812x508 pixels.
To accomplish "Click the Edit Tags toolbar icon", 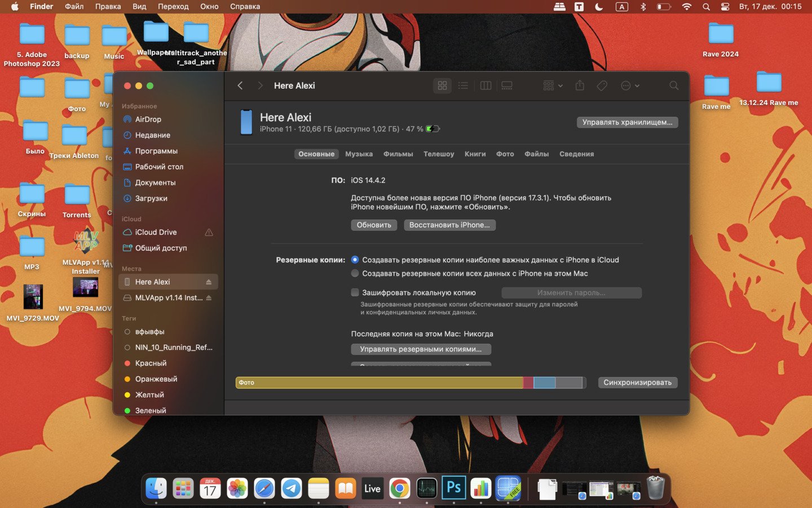I will point(602,86).
